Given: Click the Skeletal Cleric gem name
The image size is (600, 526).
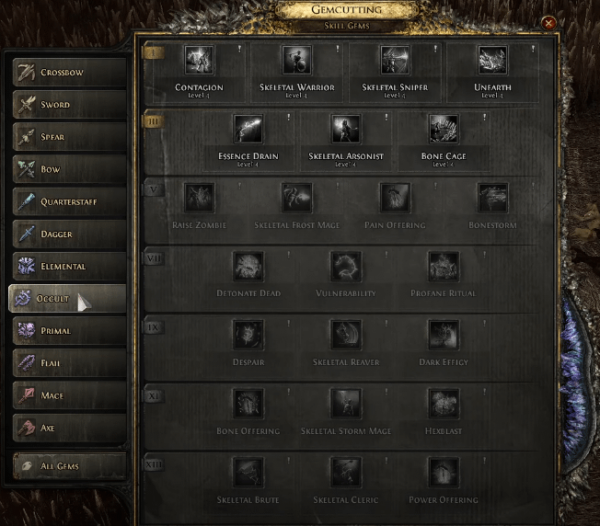Looking at the screenshot, I should click(346, 500).
